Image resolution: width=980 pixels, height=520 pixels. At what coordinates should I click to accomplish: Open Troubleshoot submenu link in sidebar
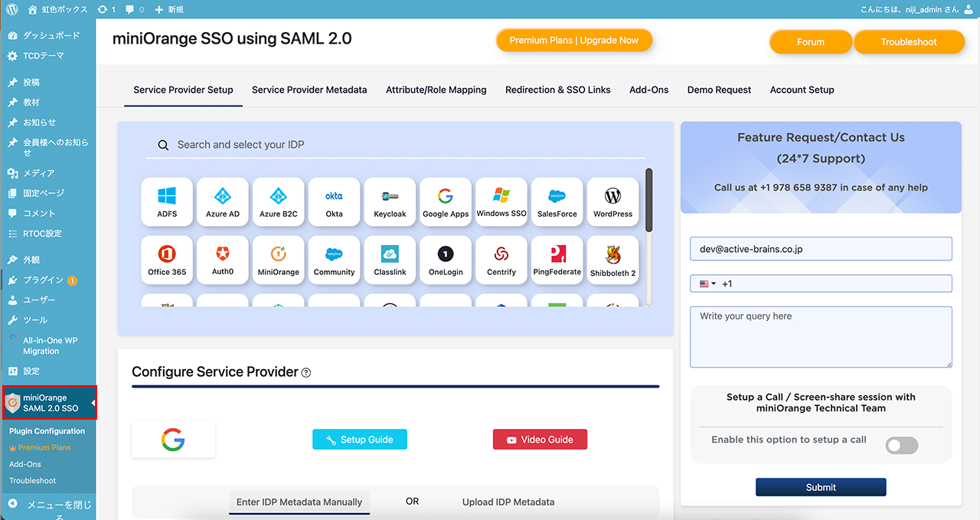[x=33, y=481]
